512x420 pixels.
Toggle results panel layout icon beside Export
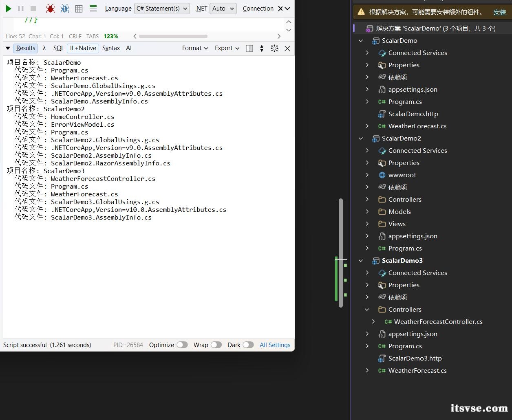pyautogui.click(x=249, y=48)
